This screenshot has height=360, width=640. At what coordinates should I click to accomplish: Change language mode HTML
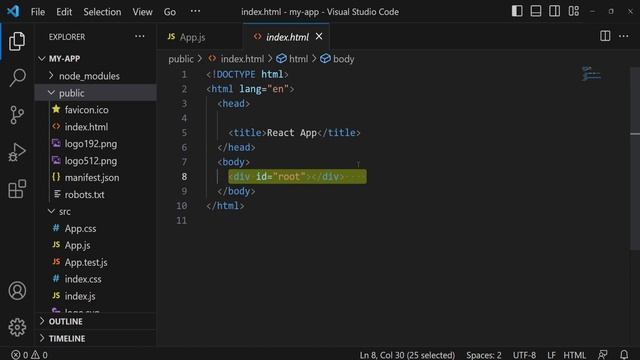pyautogui.click(x=574, y=355)
